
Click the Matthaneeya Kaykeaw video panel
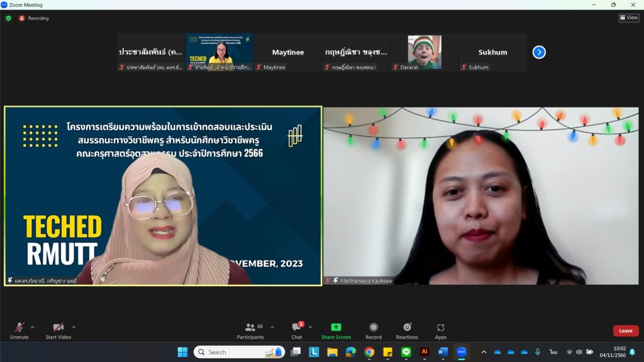[x=481, y=196]
